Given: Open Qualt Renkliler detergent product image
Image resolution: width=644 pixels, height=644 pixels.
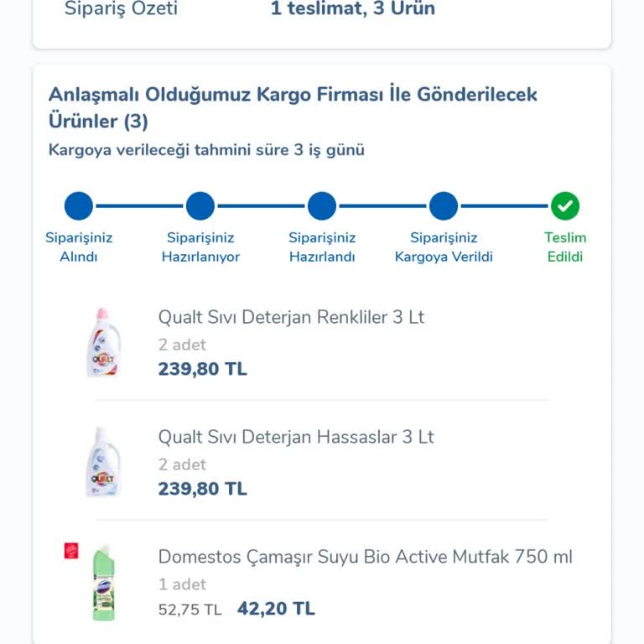Looking at the screenshot, I should 104,342.
